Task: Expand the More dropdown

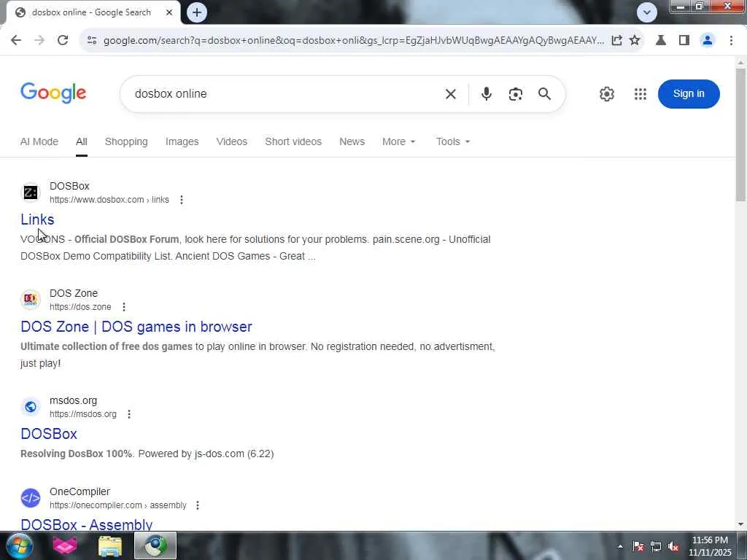Action: pos(399,141)
